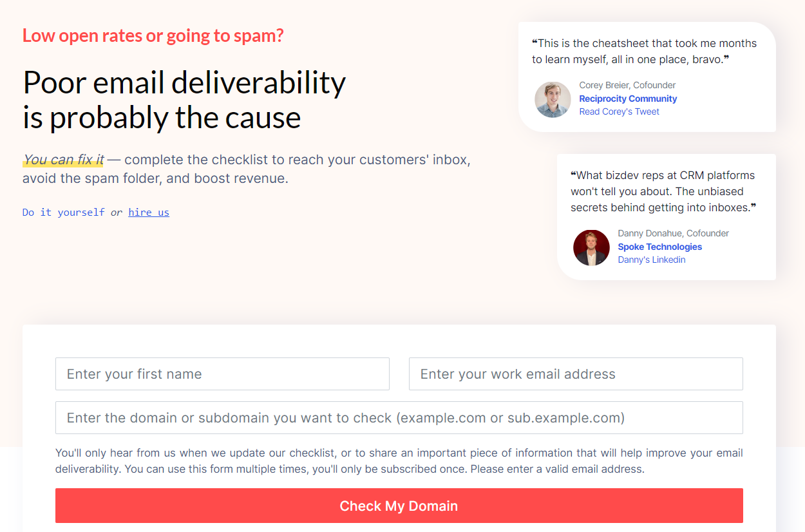This screenshot has height=532, width=805.
Task: Open the hire us link
Action: (x=148, y=212)
